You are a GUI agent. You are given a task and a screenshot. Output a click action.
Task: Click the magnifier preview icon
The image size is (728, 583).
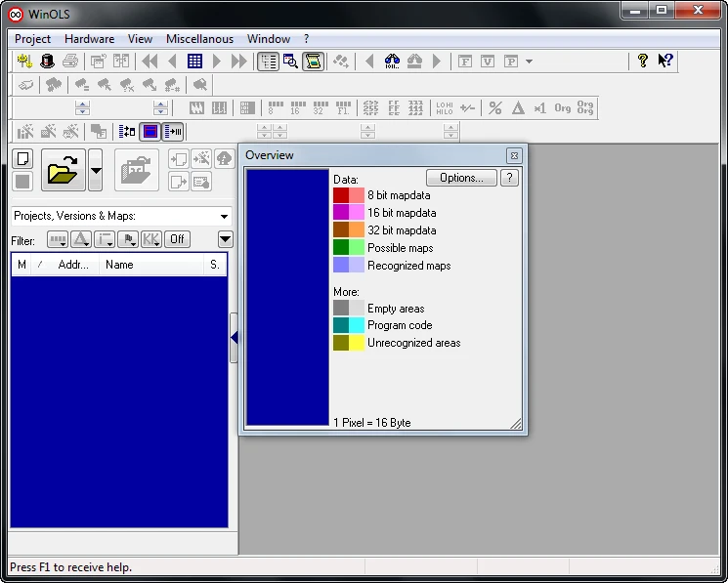[x=290, y=62]
